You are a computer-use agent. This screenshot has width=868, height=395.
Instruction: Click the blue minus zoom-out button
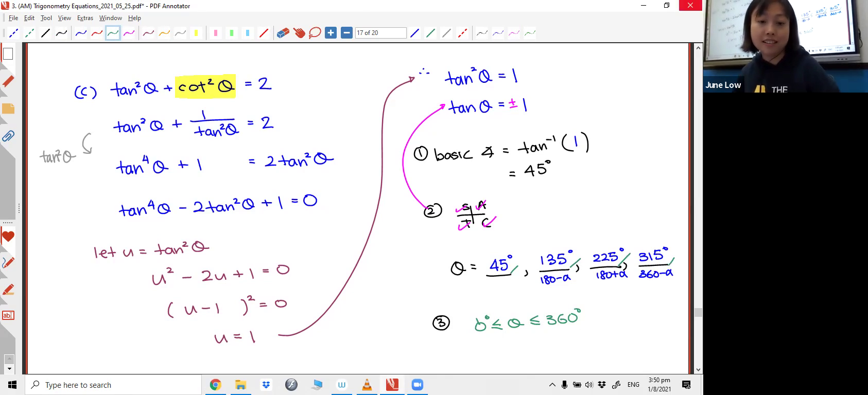(347, 33)
